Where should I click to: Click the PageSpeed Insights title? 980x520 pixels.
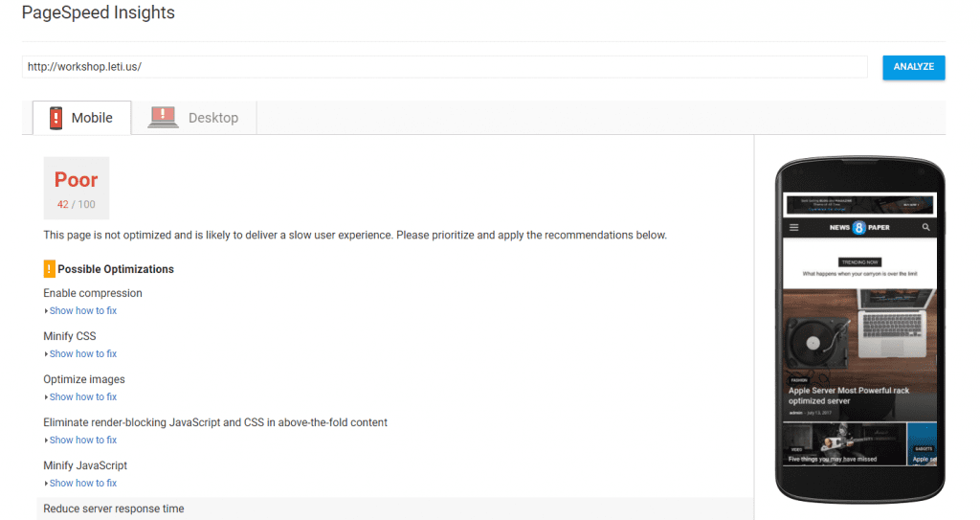[99, 12]
